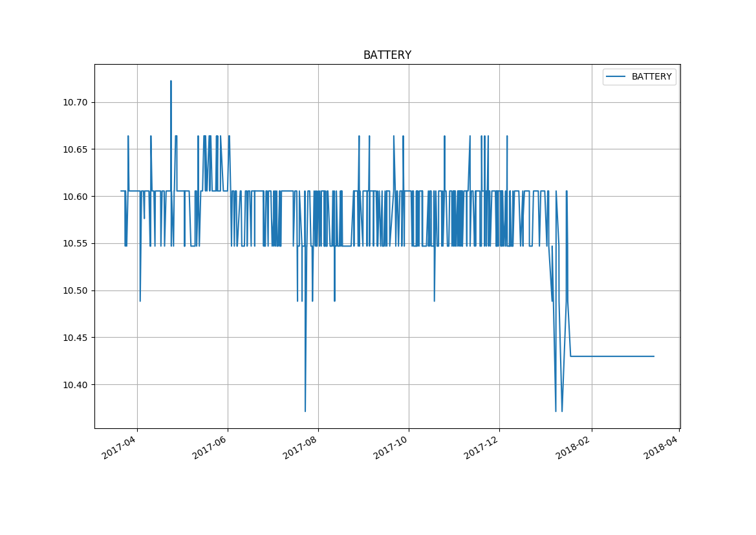Select the 10.40 y-axis tick label
The image size is (756, 535).
pyautogui.click(x=76, y=385)
